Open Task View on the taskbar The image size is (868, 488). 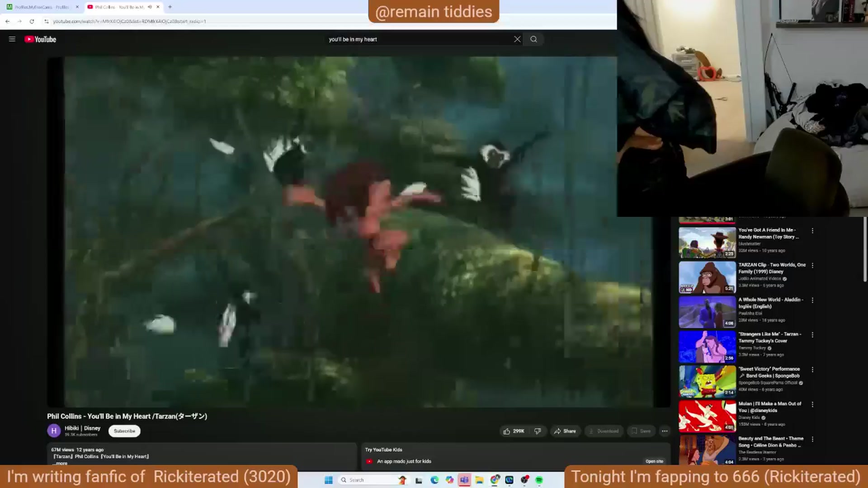tap(419, 480)
